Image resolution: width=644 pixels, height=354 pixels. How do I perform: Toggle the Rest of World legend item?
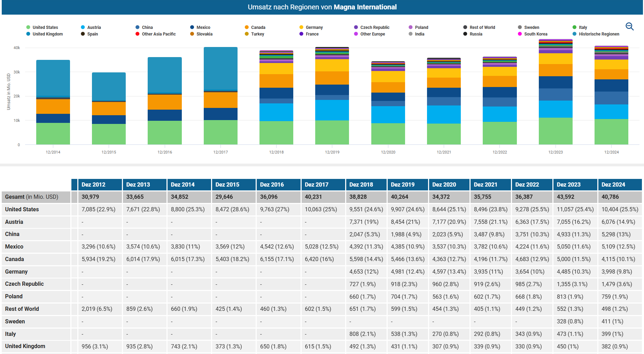(x=482, y=27)
